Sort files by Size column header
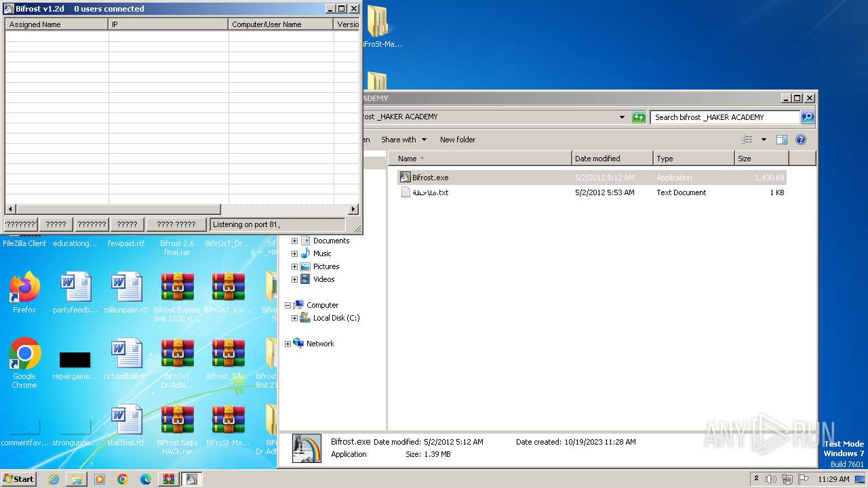This screenshot has width=868, height=488. pyautogui.click(x=762, y=159)
